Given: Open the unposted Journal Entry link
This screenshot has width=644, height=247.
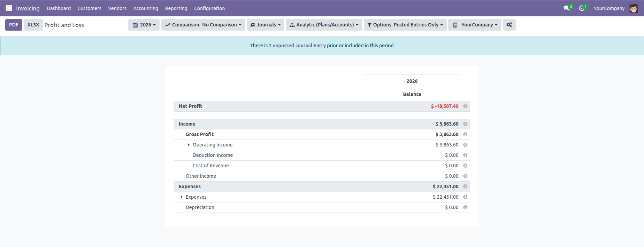Looking at the screenshot, I should 299,46.
